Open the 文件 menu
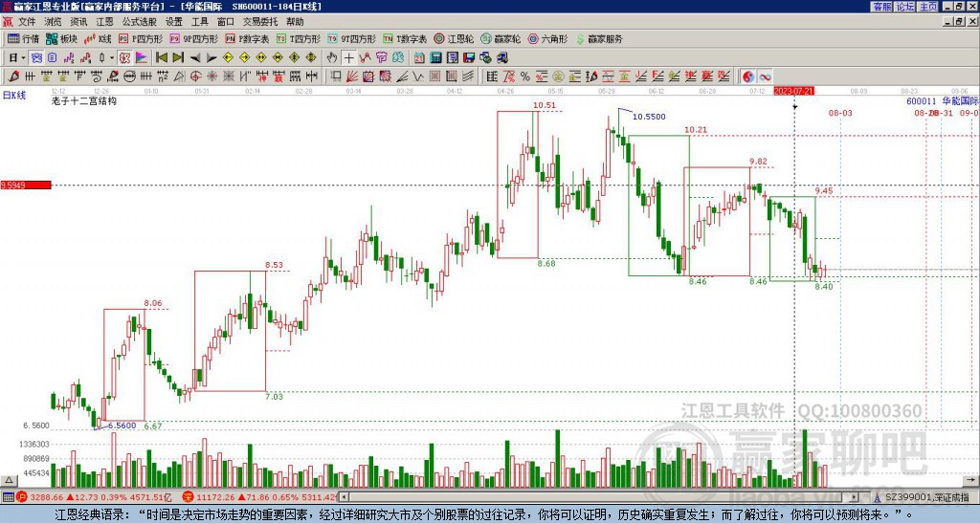Screen dimensions: 980x524 click(x=26, y=22)
